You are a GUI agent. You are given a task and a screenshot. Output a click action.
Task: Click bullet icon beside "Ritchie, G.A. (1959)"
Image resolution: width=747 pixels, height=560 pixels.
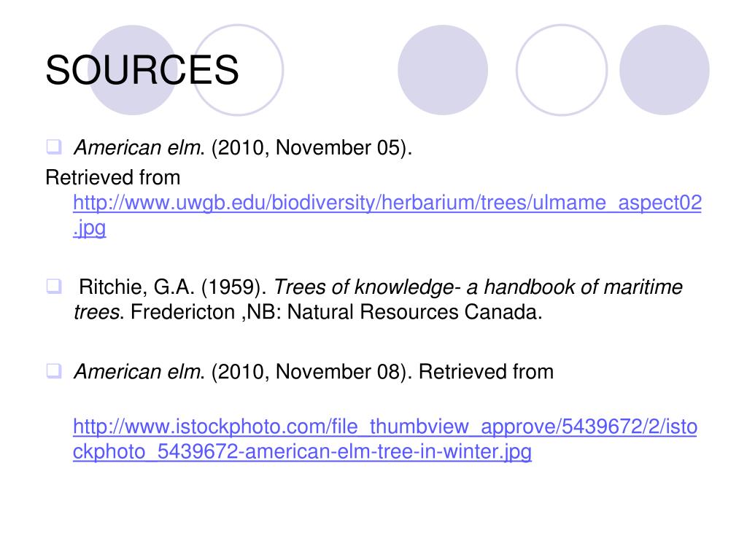click(x=54, y=286)
